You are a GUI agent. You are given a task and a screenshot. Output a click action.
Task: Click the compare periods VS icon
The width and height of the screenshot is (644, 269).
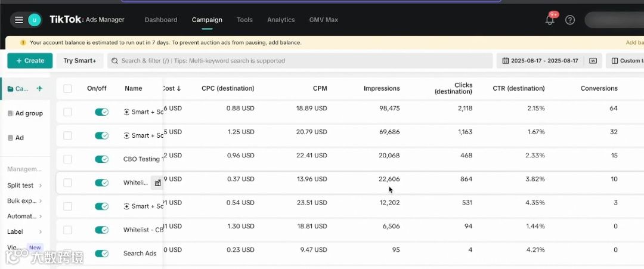coord(593,61)
